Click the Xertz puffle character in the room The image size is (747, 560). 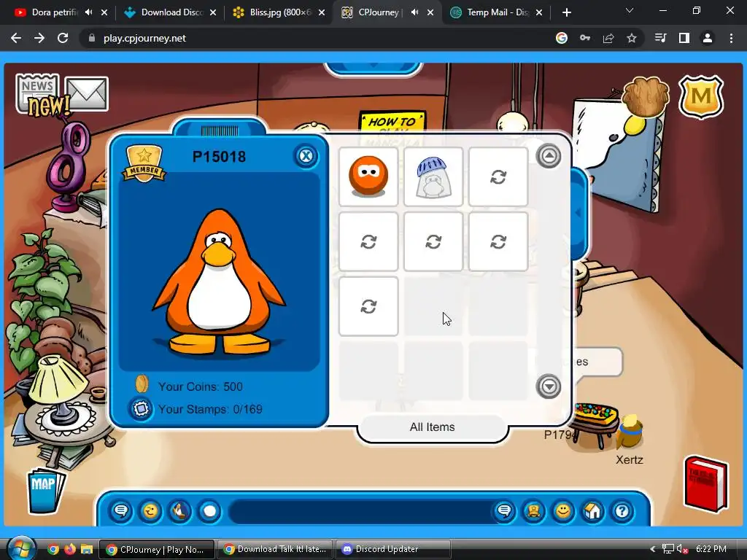629,432
